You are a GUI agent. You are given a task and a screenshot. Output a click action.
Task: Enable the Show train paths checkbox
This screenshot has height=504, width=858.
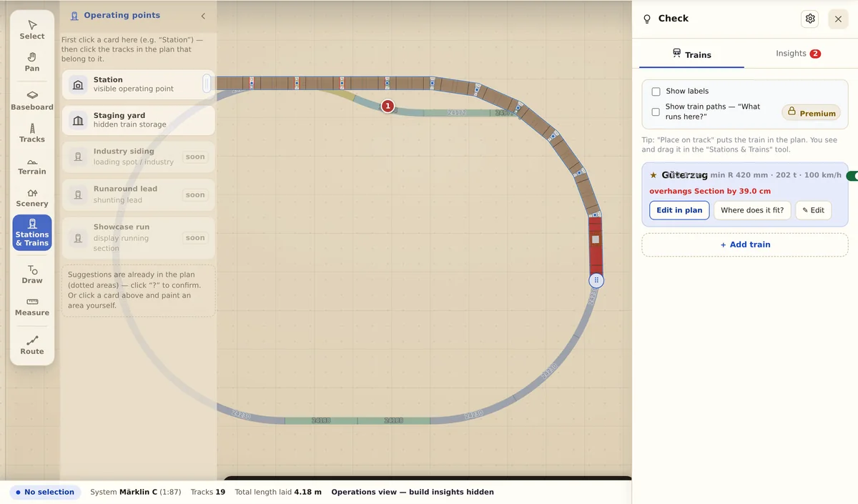[x=656, y=112]
